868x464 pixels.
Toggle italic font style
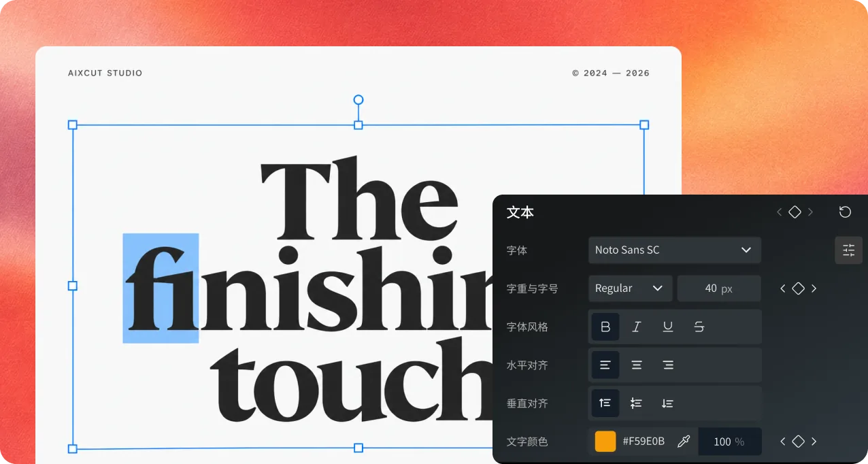[x=637, y=327]
